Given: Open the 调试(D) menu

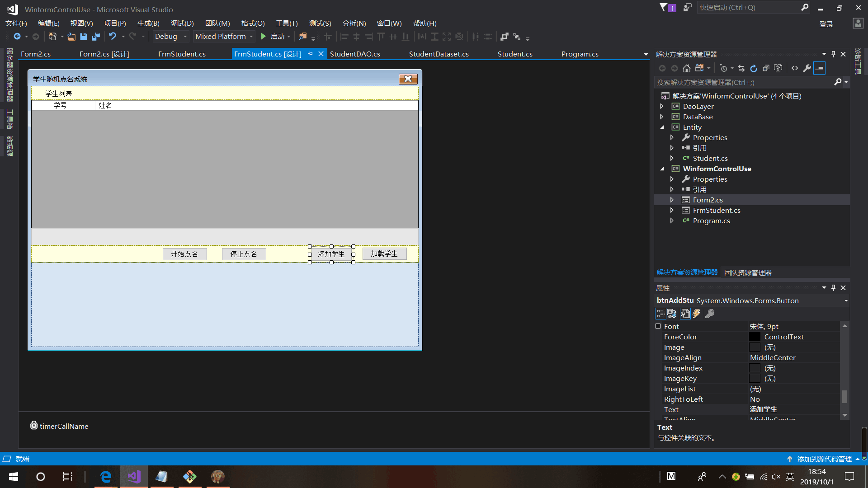Looking at the screenshot, I should [x=182, y=23].
